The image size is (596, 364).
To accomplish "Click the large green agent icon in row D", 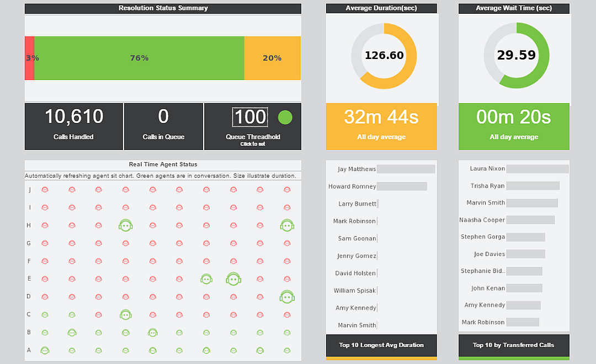I will coord(287,297).
